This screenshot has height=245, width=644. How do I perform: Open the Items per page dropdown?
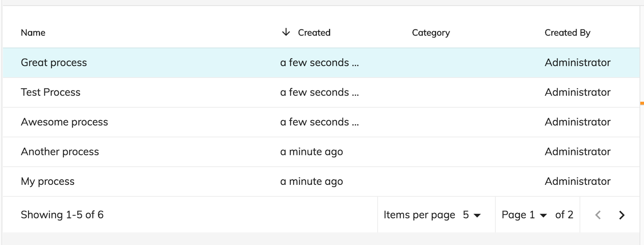[x=472, y=215]
